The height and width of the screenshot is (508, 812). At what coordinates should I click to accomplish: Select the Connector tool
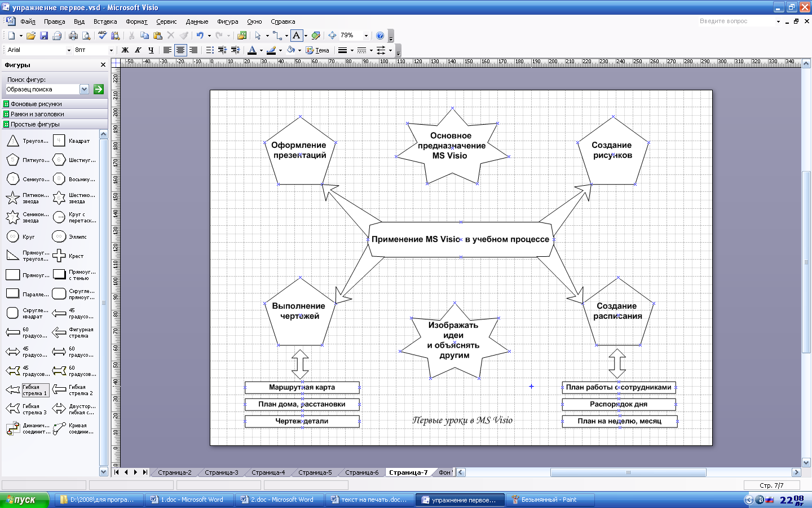279,36
